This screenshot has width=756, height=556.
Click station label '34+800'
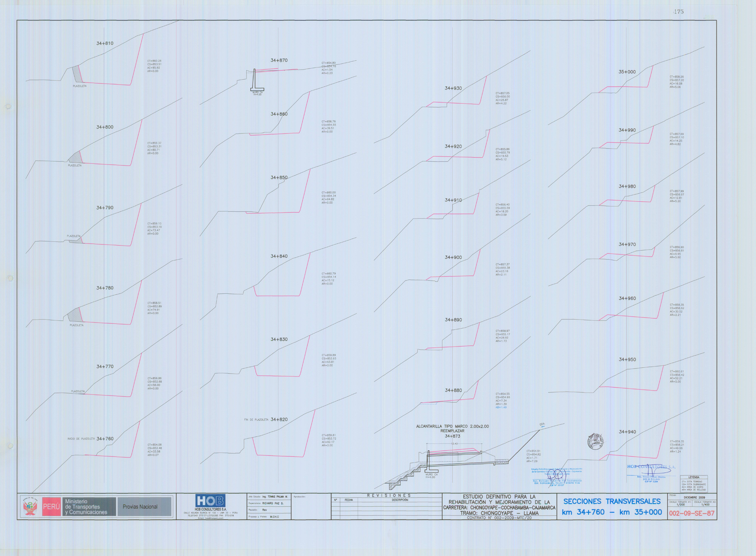point(105,127)
